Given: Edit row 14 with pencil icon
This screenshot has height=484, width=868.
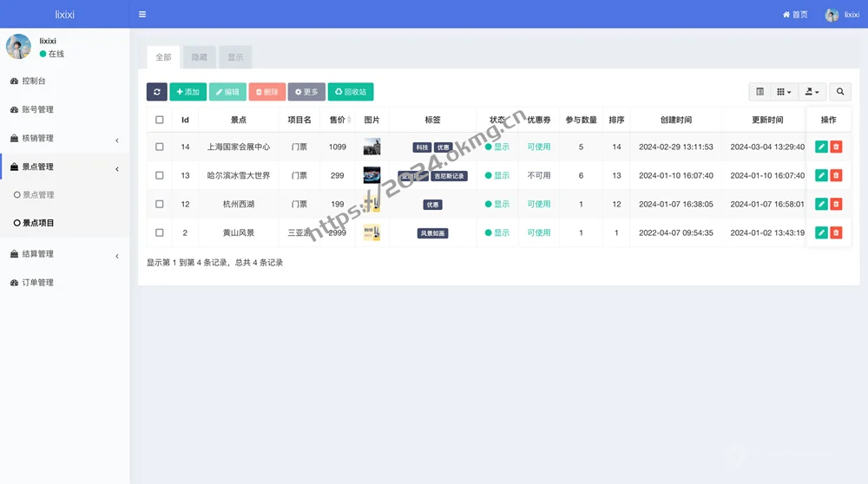Looking at the screenshot, I should pyautogui.click(x=821, y=147).
